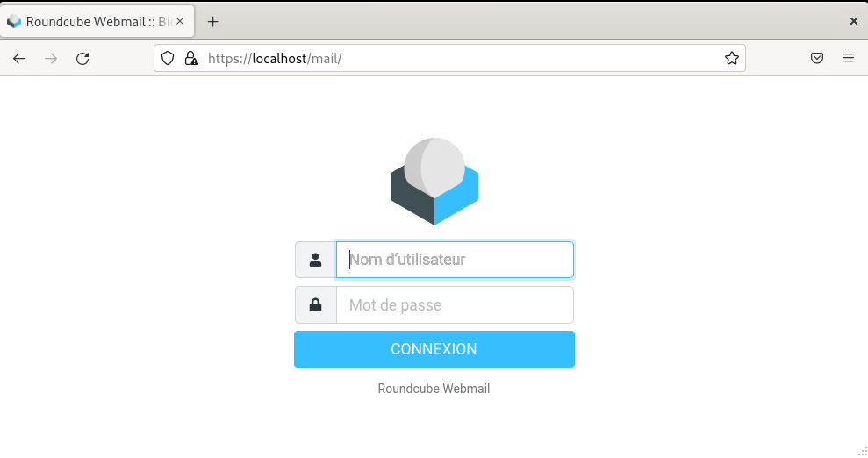Show site security info via padlock warning icon

191,58
